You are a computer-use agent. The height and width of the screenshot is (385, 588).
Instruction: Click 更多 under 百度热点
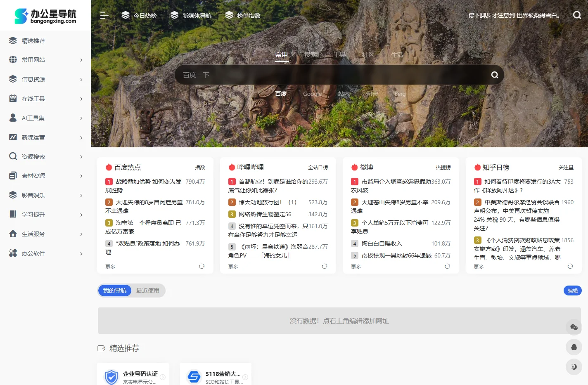pyautogui.click(x=110, y=267)
